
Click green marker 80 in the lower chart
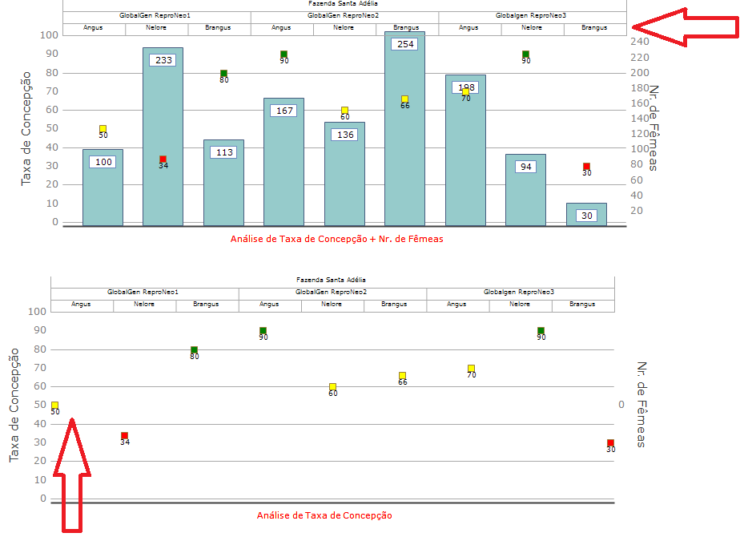coord(194,350)
